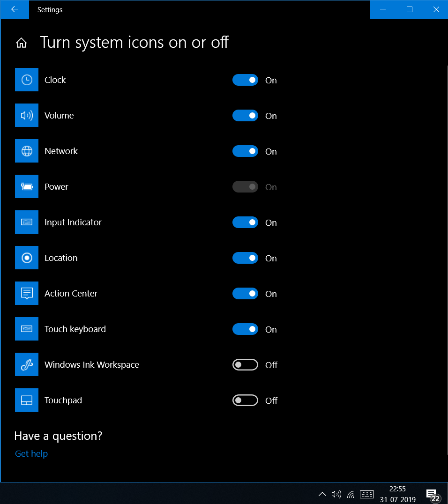Enable the Windows Ink Workspace toggle
Image resolution: width=448 pixels, height=504 pixels.
coord(245,365)
